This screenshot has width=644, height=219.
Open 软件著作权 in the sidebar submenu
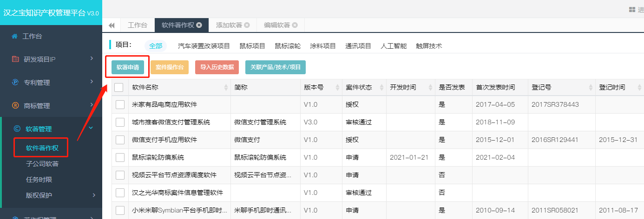(x=42, y=148)
